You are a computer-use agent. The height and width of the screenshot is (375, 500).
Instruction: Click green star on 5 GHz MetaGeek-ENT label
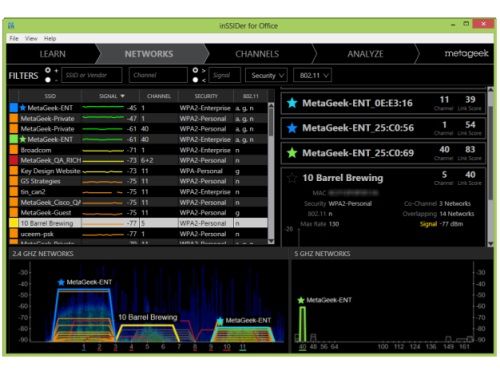coord(301,300)
